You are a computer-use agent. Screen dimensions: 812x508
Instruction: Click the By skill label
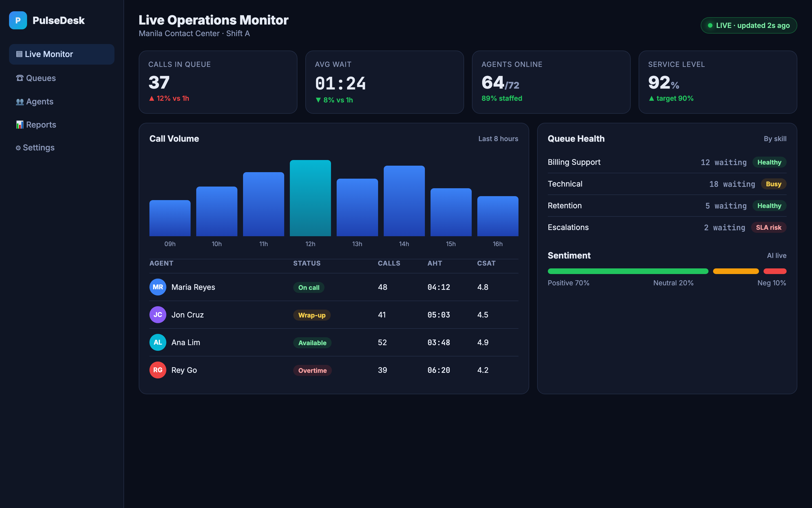[775, 139]
